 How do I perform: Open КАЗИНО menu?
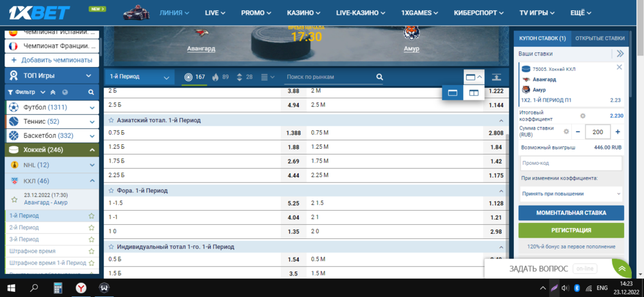tap(303, 13)
